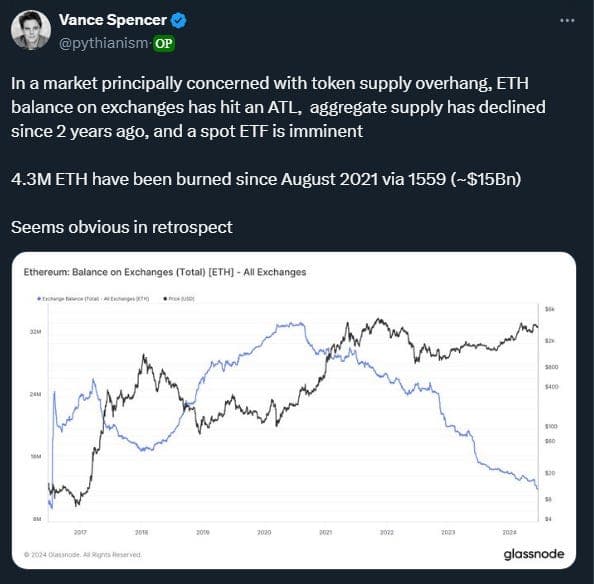Screen dimensions: 594x584
Task: Select the 2024 x-axis label
Action: 510,532
